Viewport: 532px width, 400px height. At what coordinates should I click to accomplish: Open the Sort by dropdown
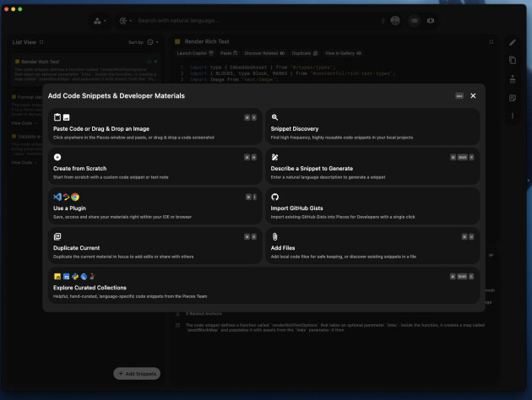[153, 42]
